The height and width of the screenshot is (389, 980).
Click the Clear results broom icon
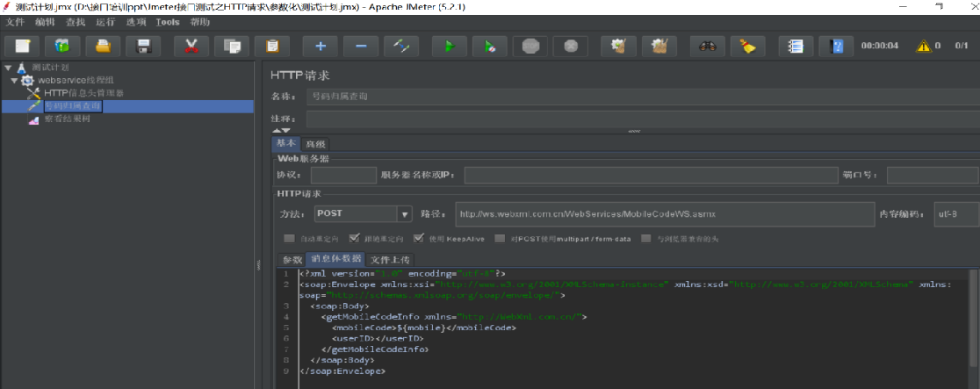coord(619,47)
